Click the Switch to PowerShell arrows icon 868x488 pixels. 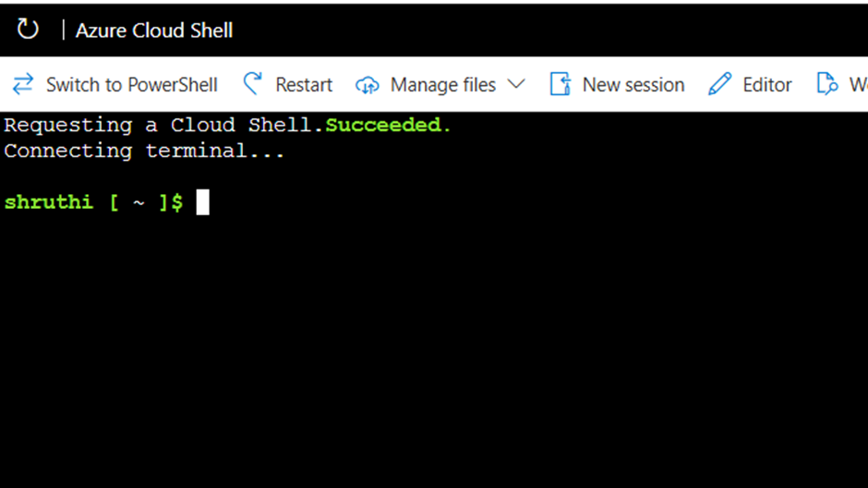23,84
